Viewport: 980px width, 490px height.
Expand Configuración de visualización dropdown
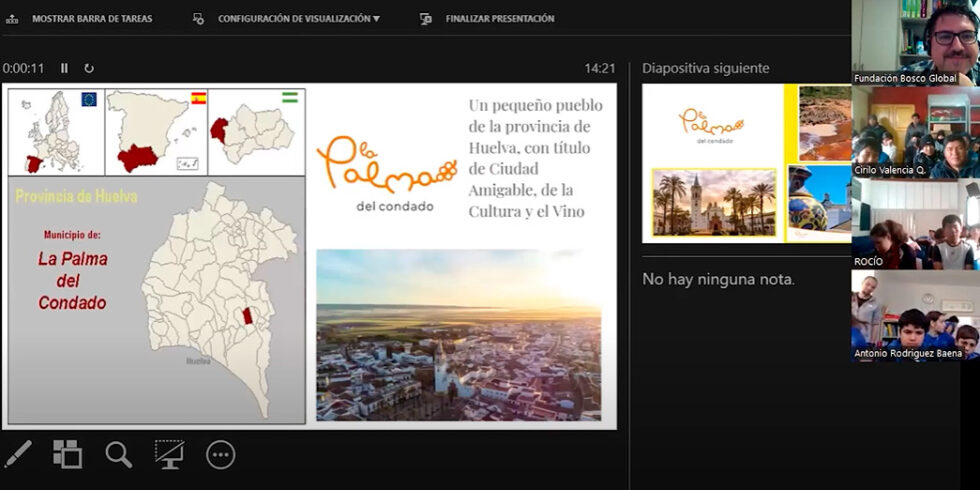(298, 18)
